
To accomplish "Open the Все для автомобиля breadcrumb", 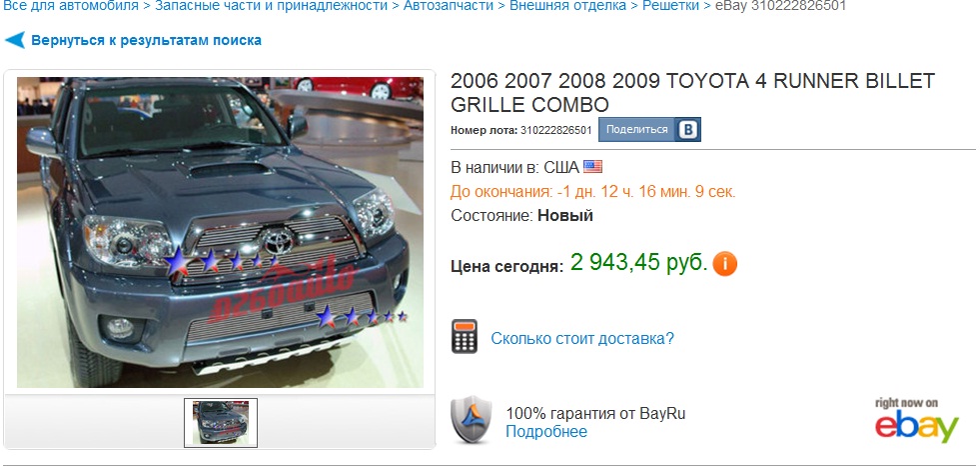I will (71, 6).
